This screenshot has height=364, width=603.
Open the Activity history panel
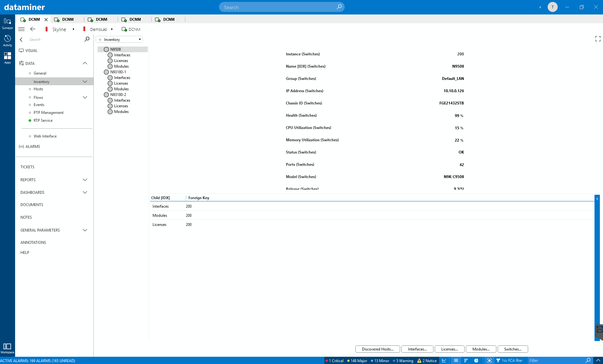(7, 41)
